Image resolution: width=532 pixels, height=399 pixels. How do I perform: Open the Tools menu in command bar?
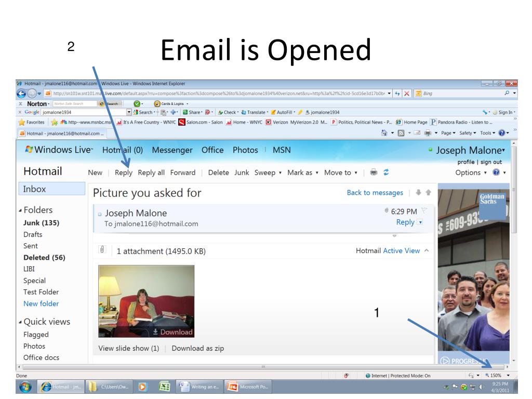click(487, 133)
